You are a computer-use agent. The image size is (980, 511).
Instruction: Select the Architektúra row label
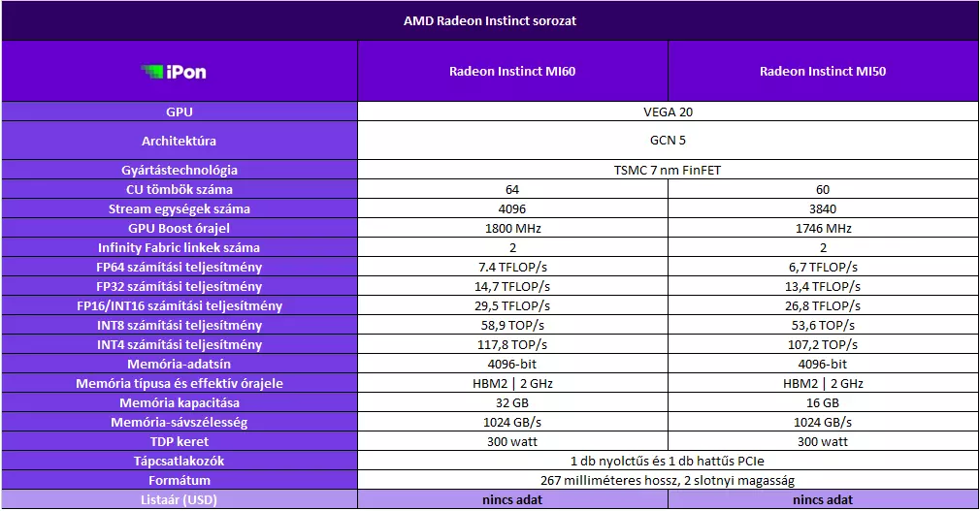[x=180, y=141]
